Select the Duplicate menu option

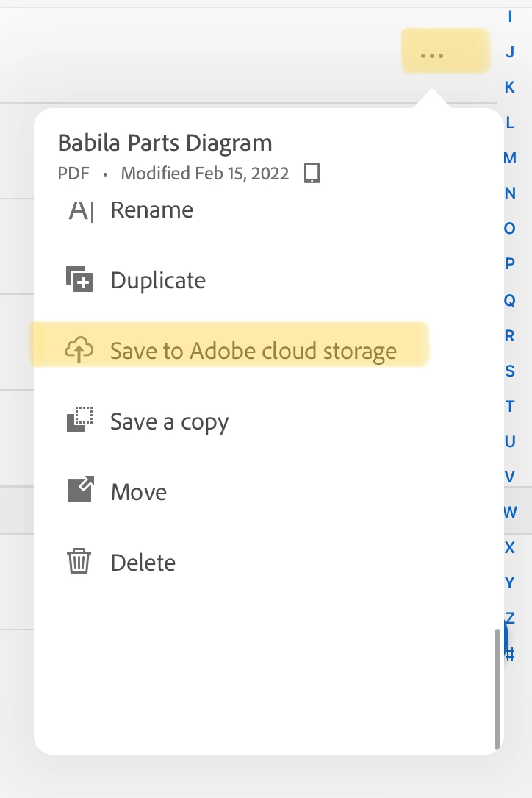coord(158,280)
